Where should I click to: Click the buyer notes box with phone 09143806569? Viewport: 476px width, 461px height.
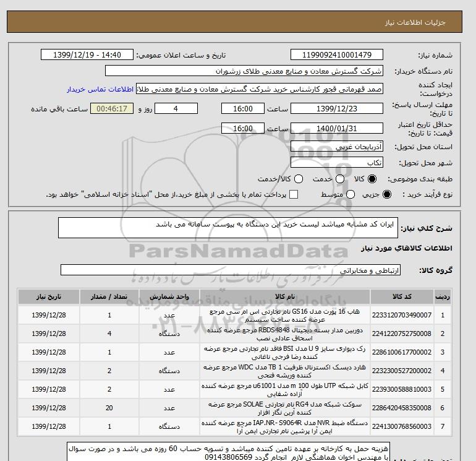click(228, 452)
